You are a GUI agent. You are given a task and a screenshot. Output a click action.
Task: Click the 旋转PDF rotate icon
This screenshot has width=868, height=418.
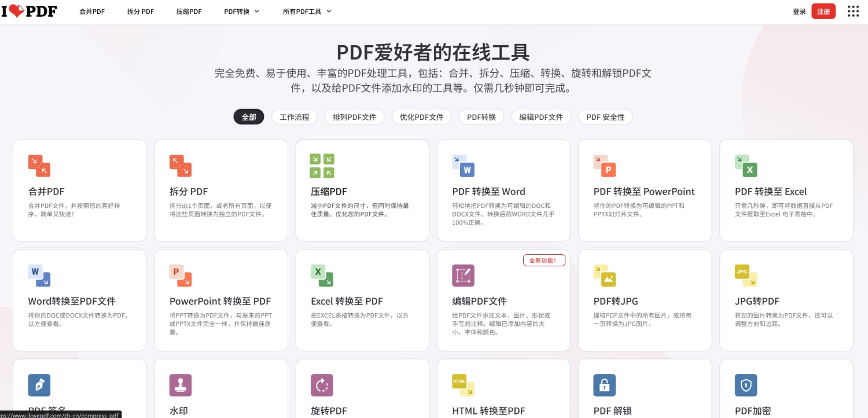pyautogui.click(x=322, y=385)
